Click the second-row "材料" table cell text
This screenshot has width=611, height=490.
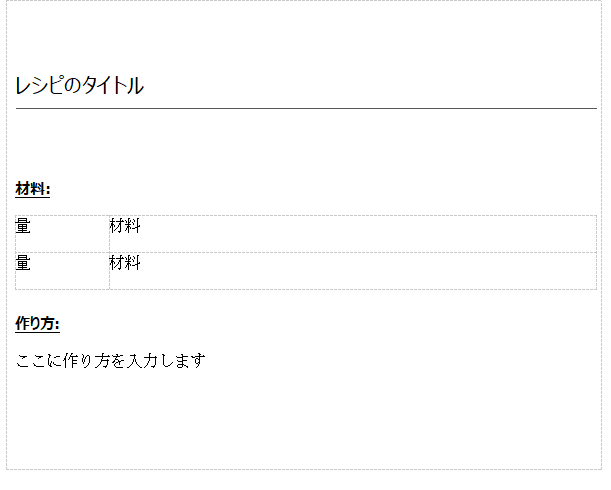click(125, 264)
